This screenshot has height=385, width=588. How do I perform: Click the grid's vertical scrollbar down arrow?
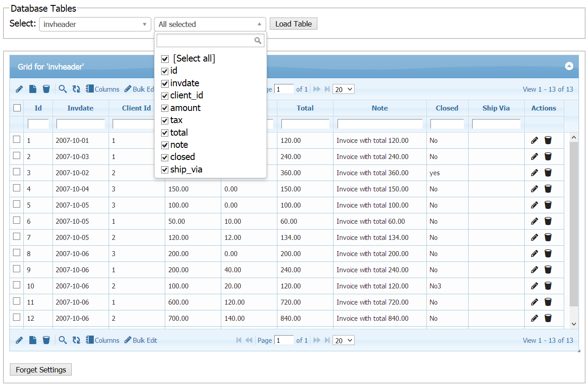point(574,323)
